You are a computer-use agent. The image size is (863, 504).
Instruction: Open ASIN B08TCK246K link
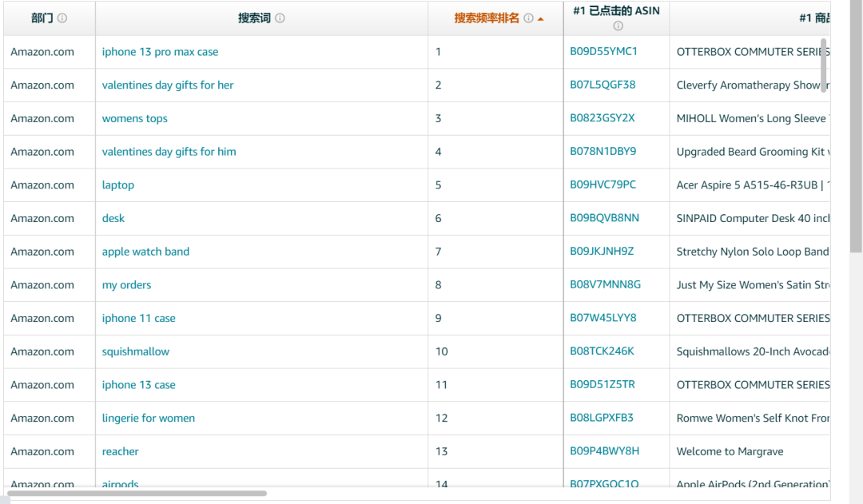tap(602, 351)
